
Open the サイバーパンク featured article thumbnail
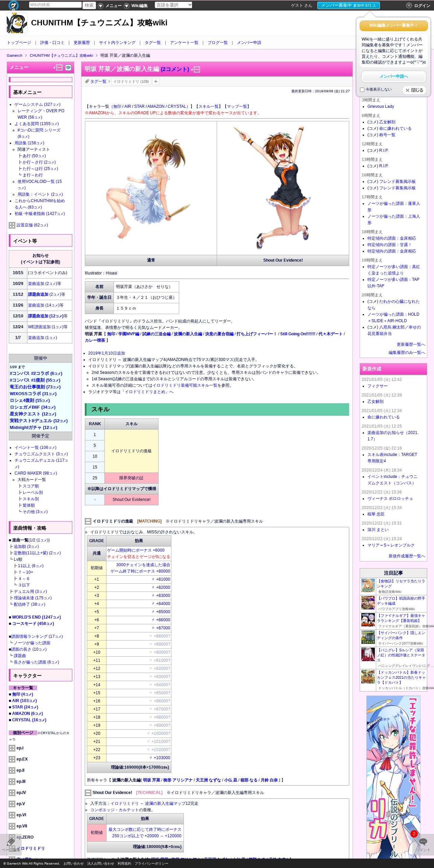368,637
